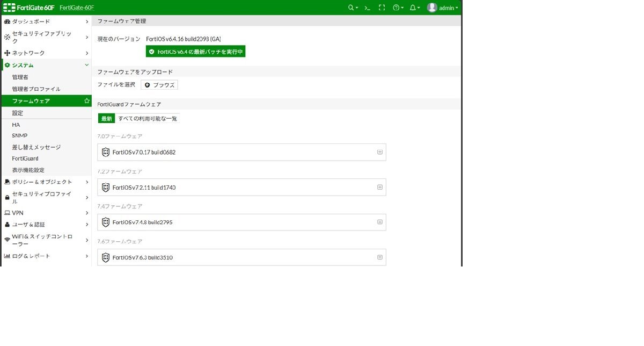Image resolution: width=644 pixels, height=346 pixels.
Task: Open 管理者 in the system menu
Action: [46, 77]
